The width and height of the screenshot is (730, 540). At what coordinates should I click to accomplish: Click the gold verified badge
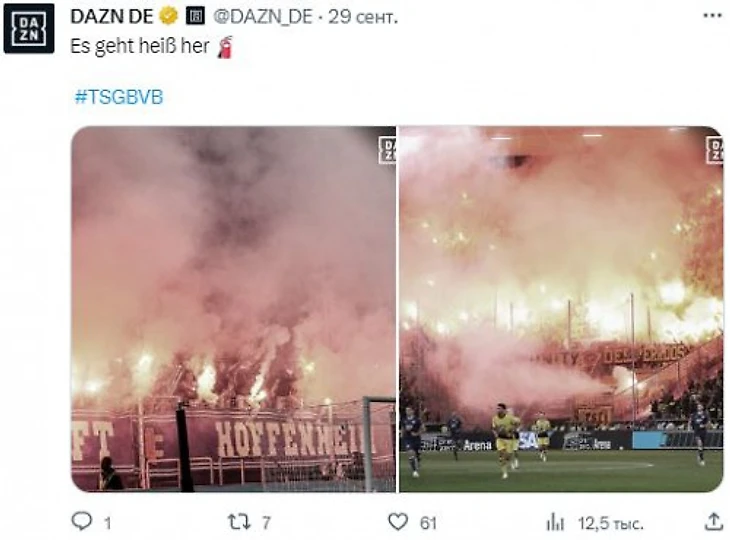169,16
